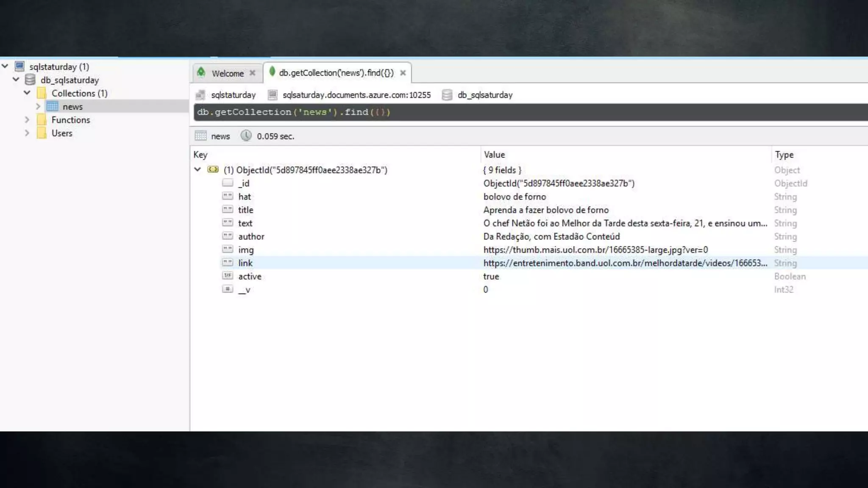Click the boolean type icon next to active

point(228,276)
